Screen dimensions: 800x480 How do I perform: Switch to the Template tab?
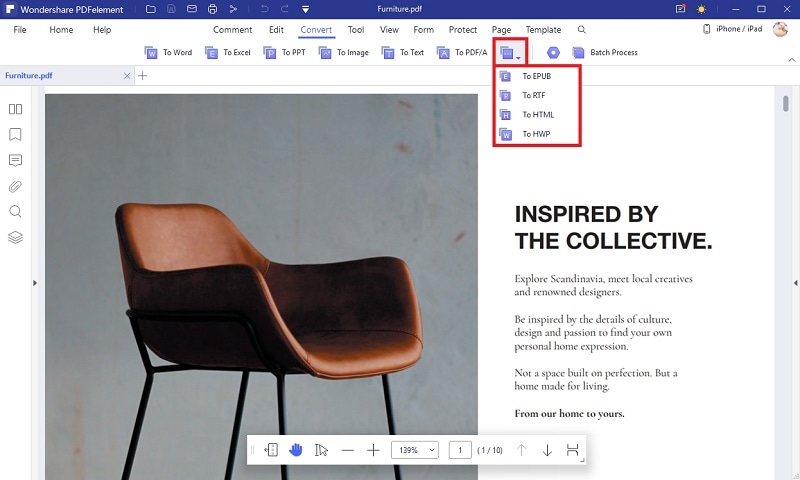(543, 30)
